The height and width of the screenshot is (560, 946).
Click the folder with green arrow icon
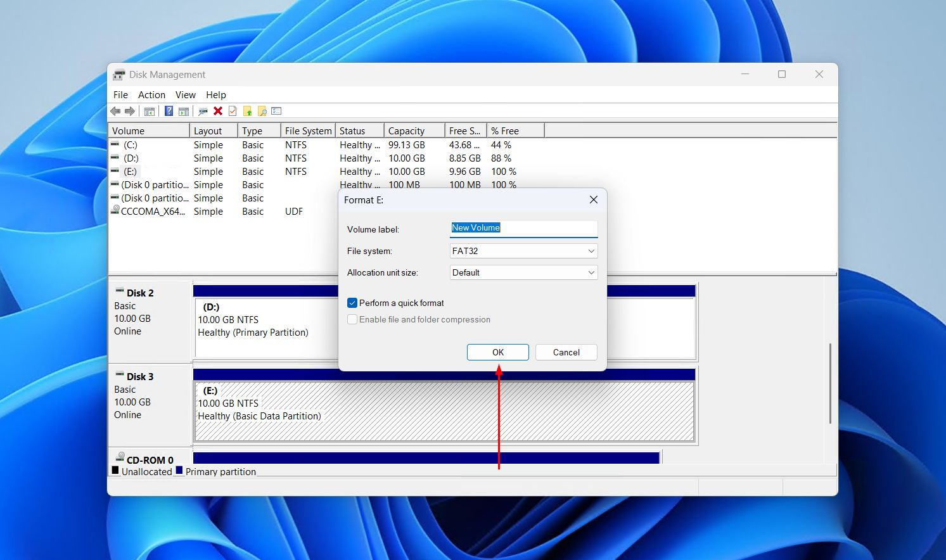click(x=247, y=111)
